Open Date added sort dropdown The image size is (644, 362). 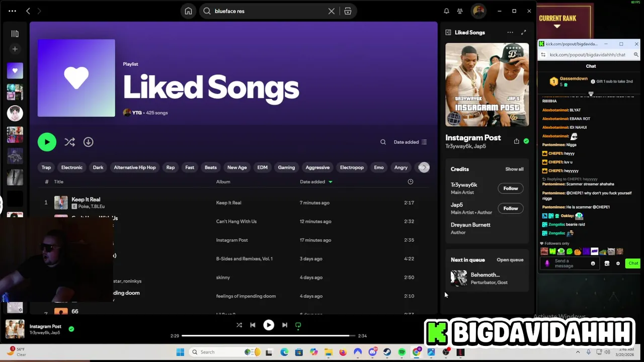pyautogui.click(x=410, y=142)
